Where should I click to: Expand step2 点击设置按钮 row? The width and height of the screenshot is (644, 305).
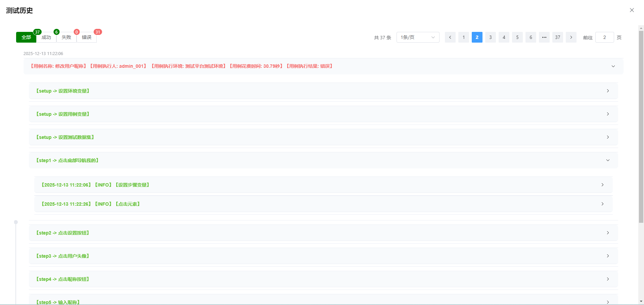pyautogui.click(x=608, y=233)
